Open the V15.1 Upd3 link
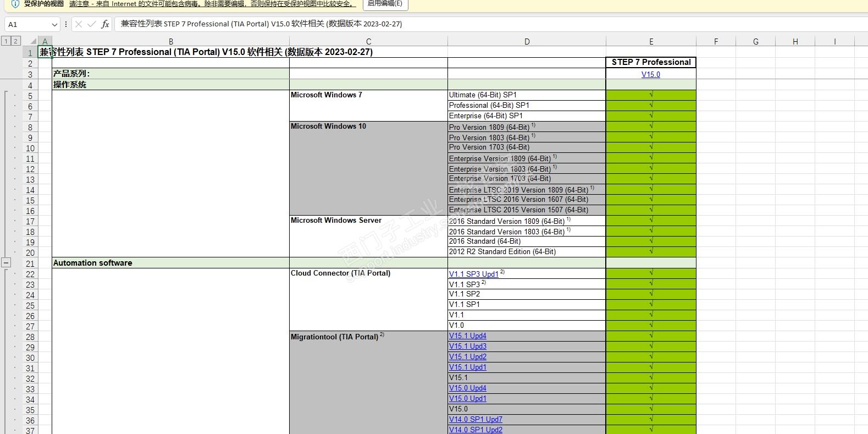 (468, 346)
